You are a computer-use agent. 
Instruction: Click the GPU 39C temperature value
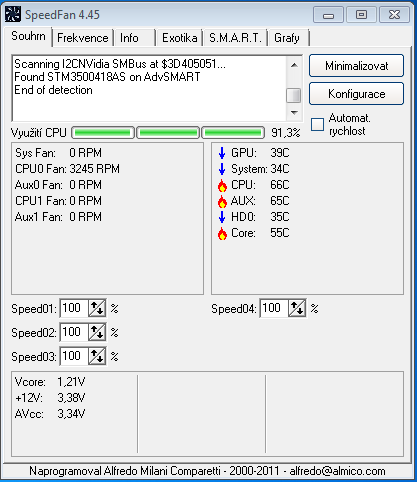[x=280, y=153]
